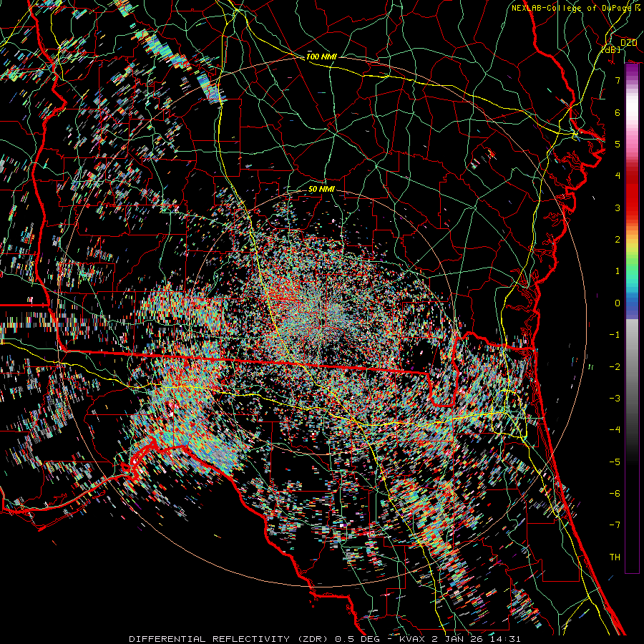Click the 4 value on color scale

(x=618, y=175)
